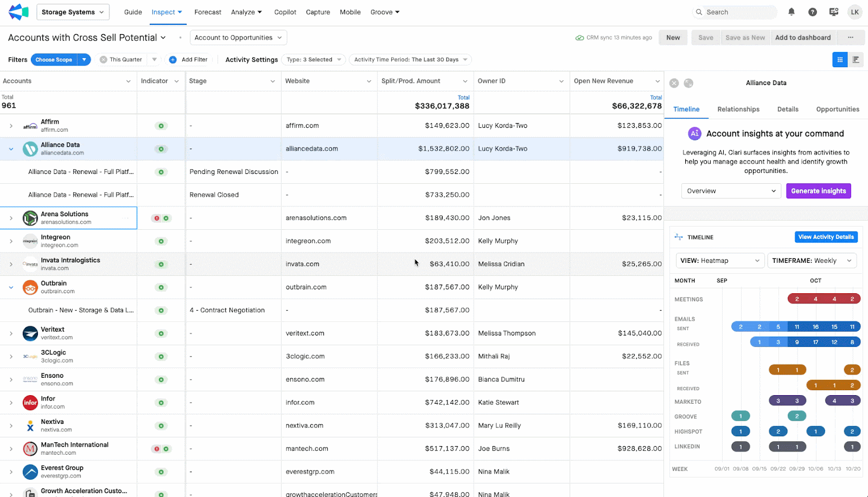Click the red indicator in Arena Solutions row
This screenshot has height=497, width=868.
[x=157, y=218]
